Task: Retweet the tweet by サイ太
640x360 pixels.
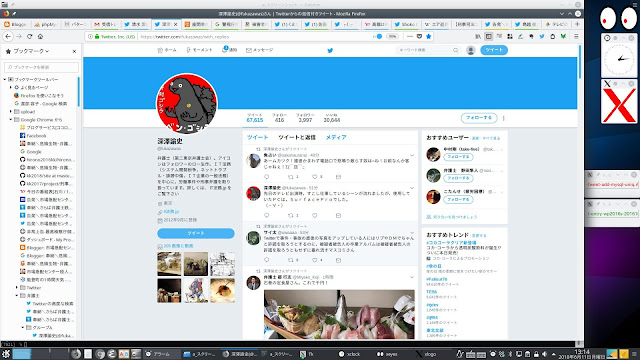Action: tap(291, 260)
